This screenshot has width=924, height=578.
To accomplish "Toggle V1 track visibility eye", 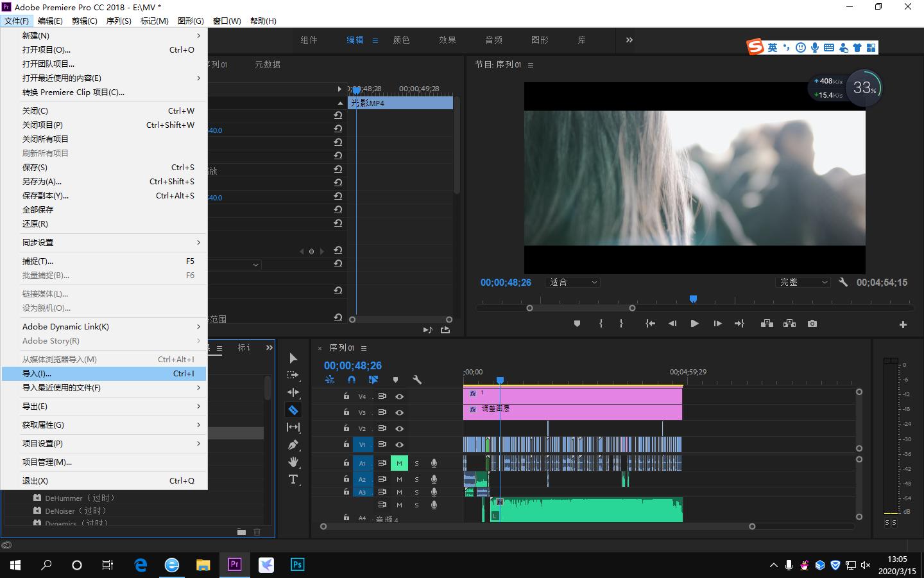I will click(399, 444).
